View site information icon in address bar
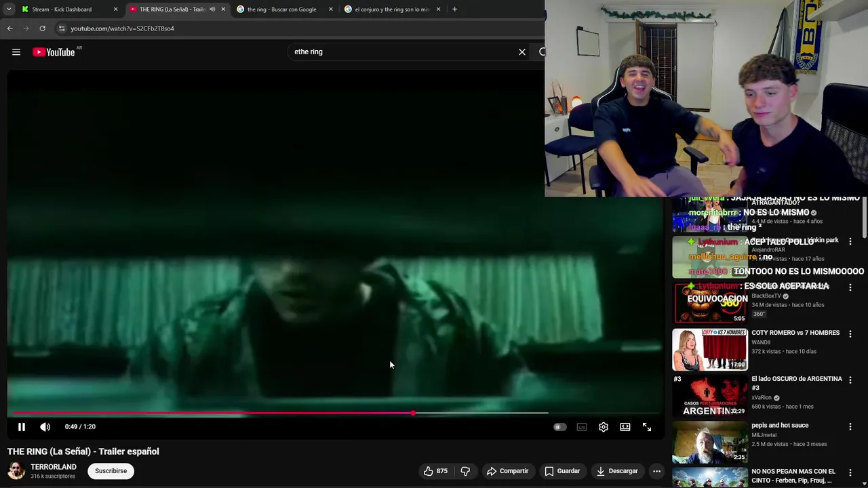Image resolution: width=868 pixels, height=488 pixels. [x=62, y=28]
